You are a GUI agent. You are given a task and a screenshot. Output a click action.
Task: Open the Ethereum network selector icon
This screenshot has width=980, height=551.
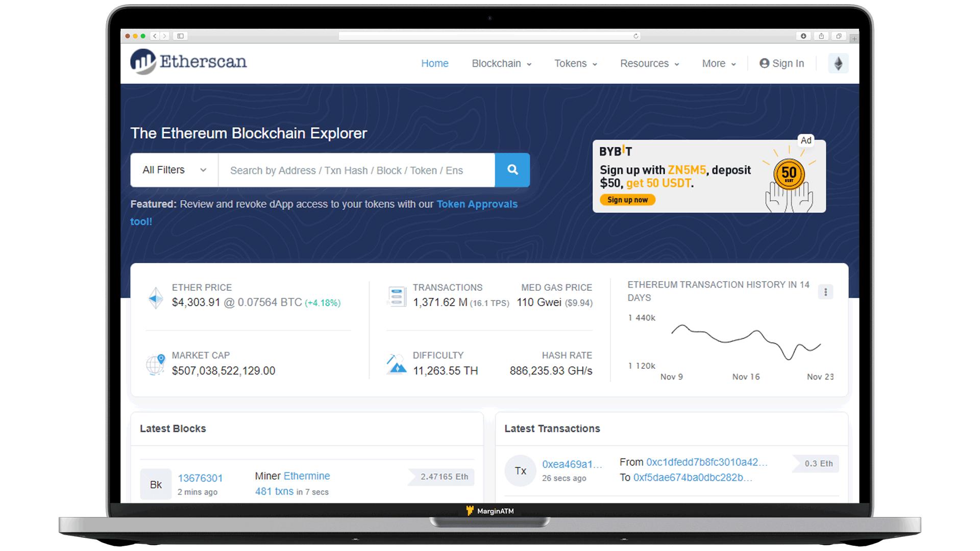(x=838, y=64)
